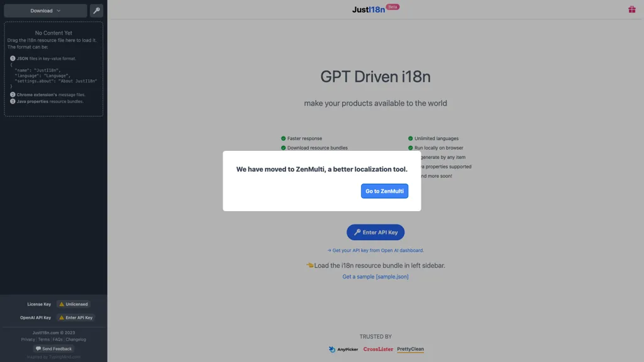
Task: Click the JustI18n logo in header
Action: tap(369, 9)
